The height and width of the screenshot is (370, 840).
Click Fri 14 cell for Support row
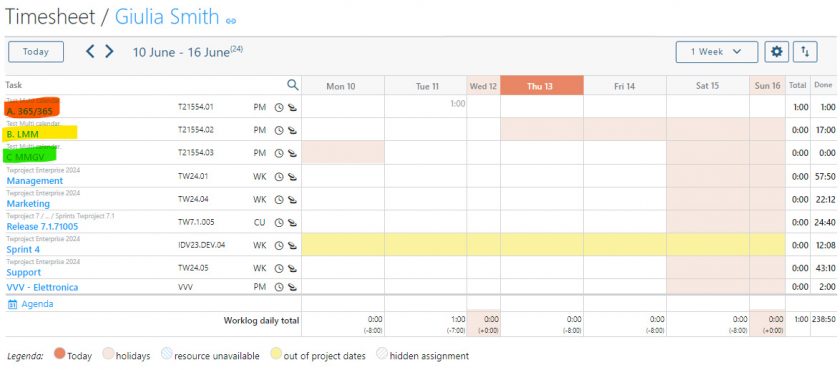pyautogui.click(x=625, y=267)
